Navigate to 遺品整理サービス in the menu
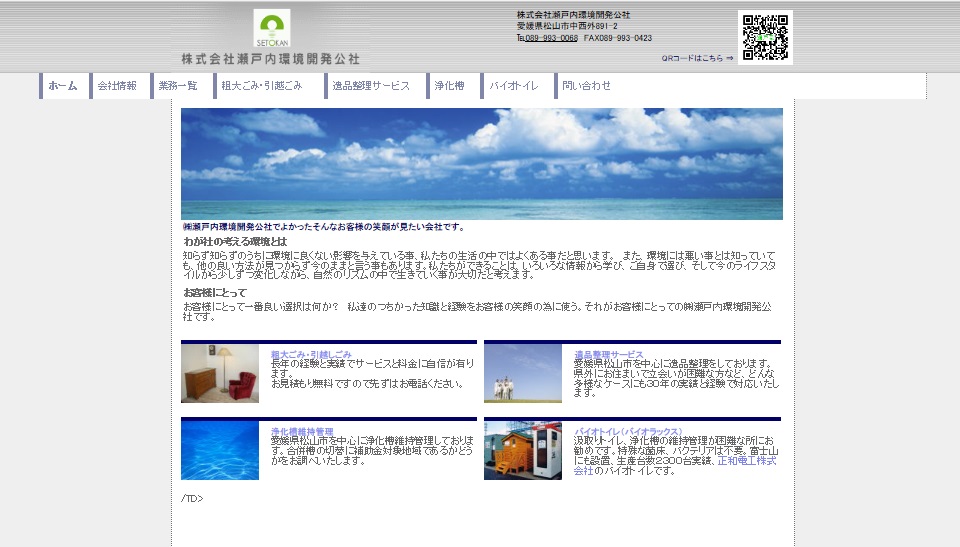This screenshot has height=547, width=960. click(371, 86)
